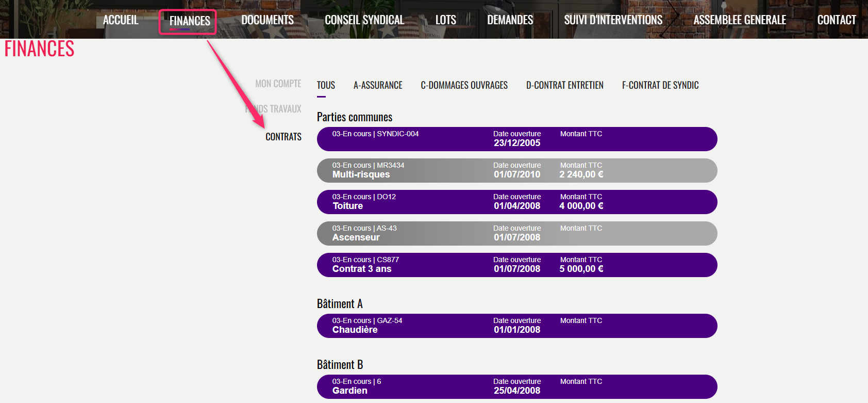This screenshot has width=868, height=403.
Task: Open the Fonds Travaux side link
Action: [x=278, y=109]
